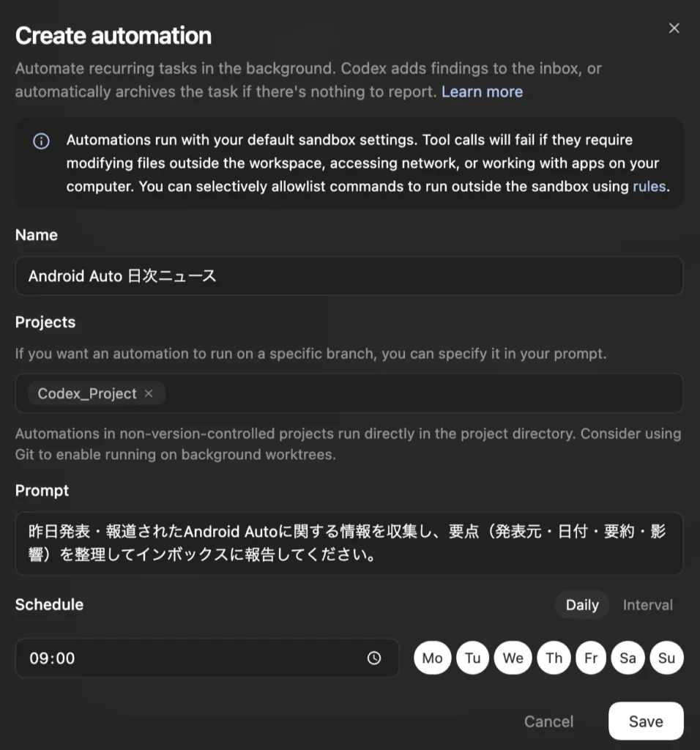Toggle Friday schedule day
The width and height of the screenshot is (700, 750).
(x=591, y=658)
